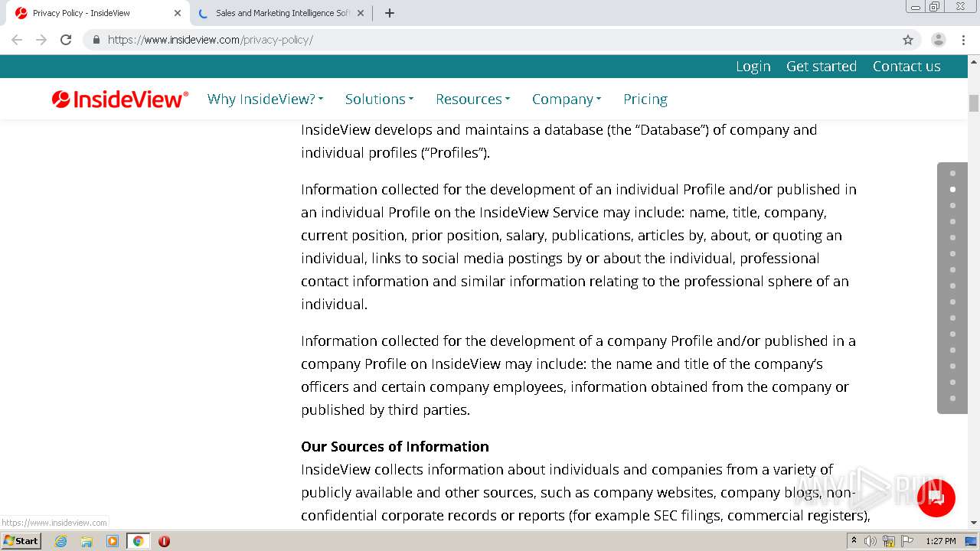Select the first section navigation dot
The width and height of the screenshot is (980, 551).
pyautogui.click(x=952, y=173)
